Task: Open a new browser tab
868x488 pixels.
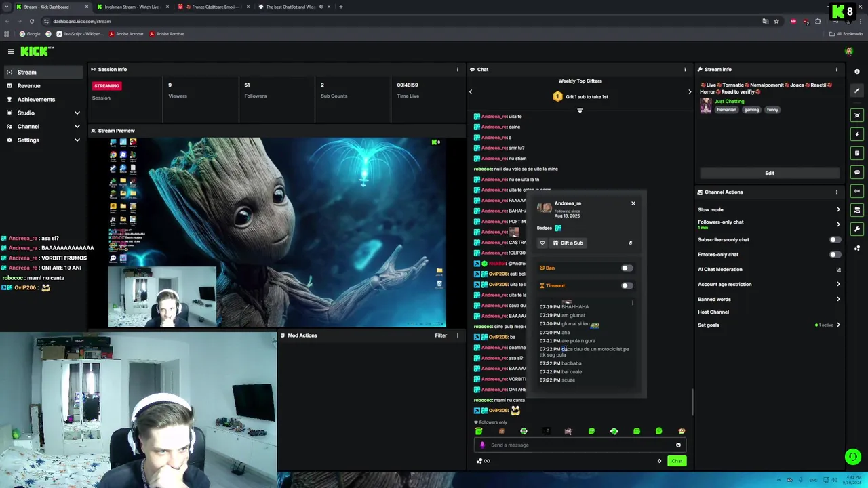Action: pos(340,7)
